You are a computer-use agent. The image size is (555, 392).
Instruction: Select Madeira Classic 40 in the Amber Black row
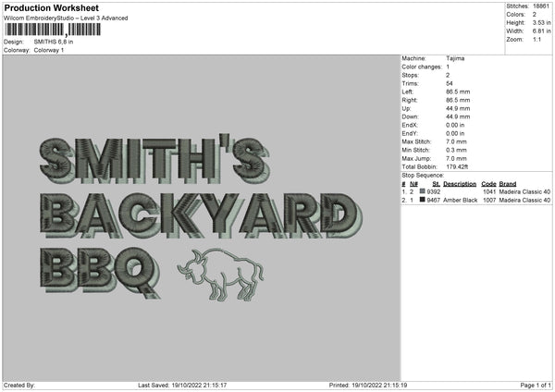tap(524, 201)
